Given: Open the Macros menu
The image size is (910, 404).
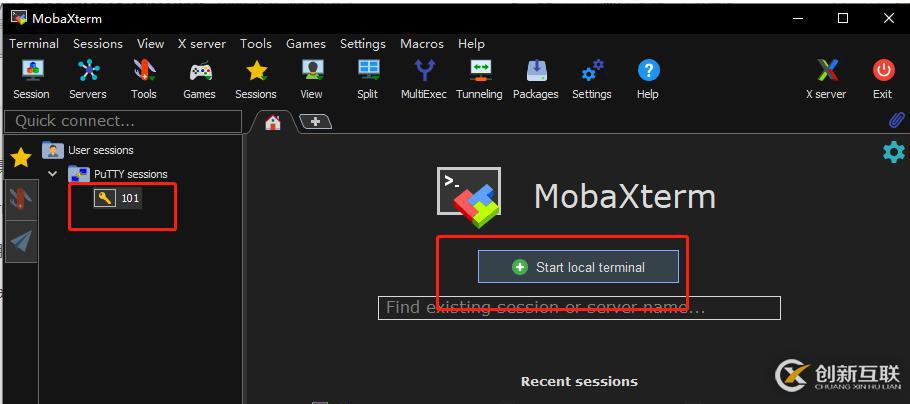Looking at the screenshot, I should (x=422, y=44).
